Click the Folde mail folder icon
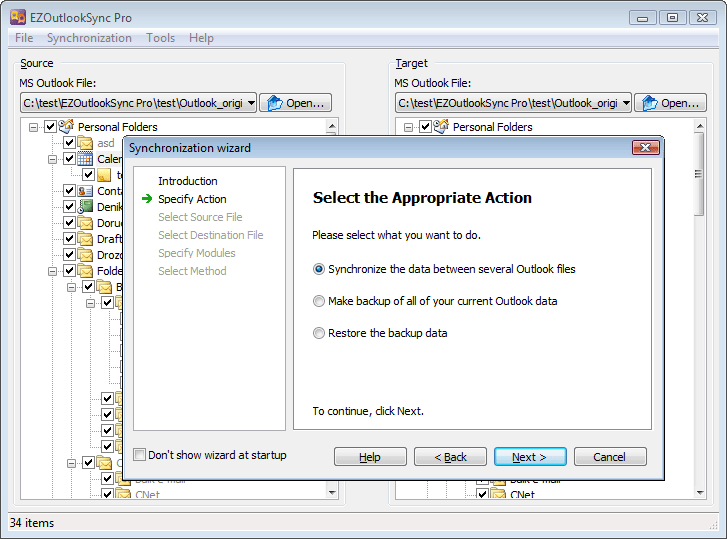Image resolution: width=727 pixels, height=539 pixels. pyautogui.click(x=85, y=271)
